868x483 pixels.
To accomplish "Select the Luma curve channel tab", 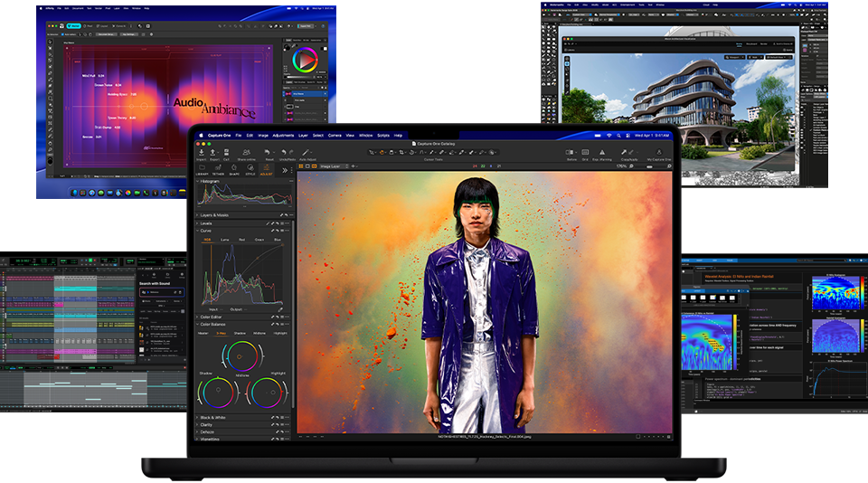I will [x=225, y=240].
